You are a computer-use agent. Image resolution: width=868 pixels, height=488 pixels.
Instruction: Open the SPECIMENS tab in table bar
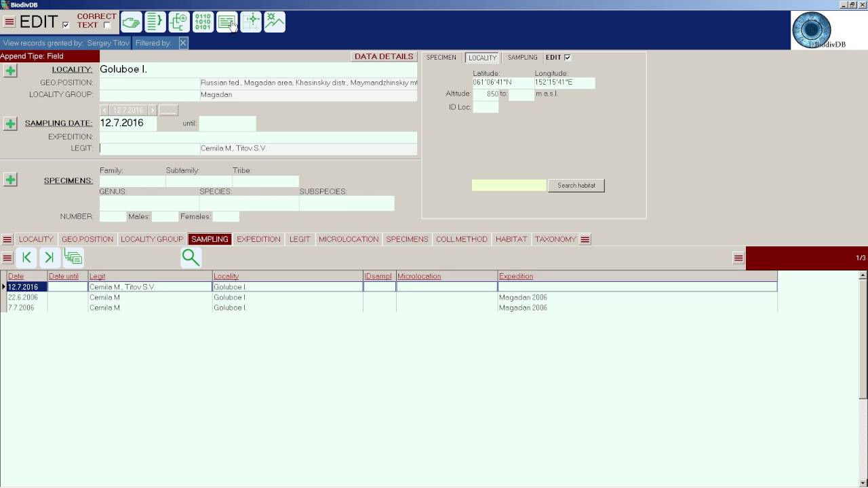coord(407,239)
